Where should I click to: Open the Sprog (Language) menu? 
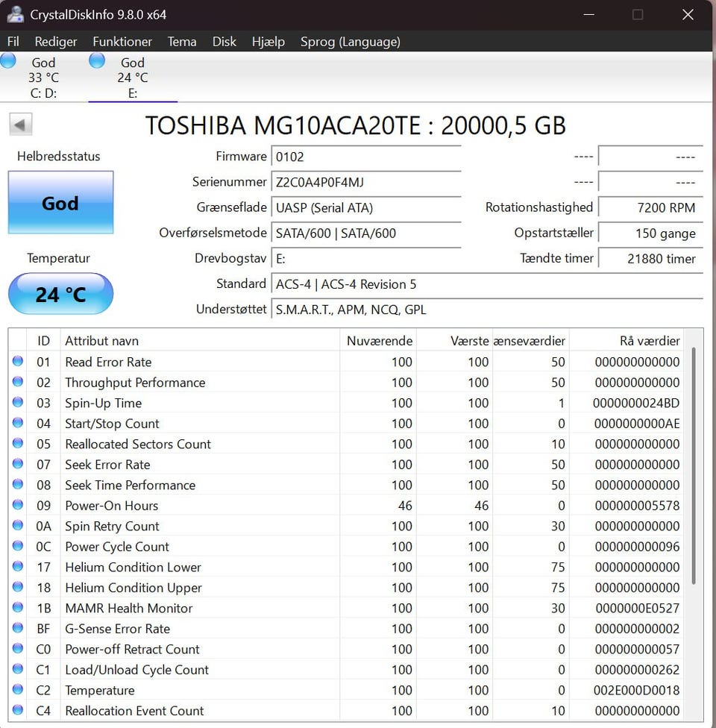(350, 42)
